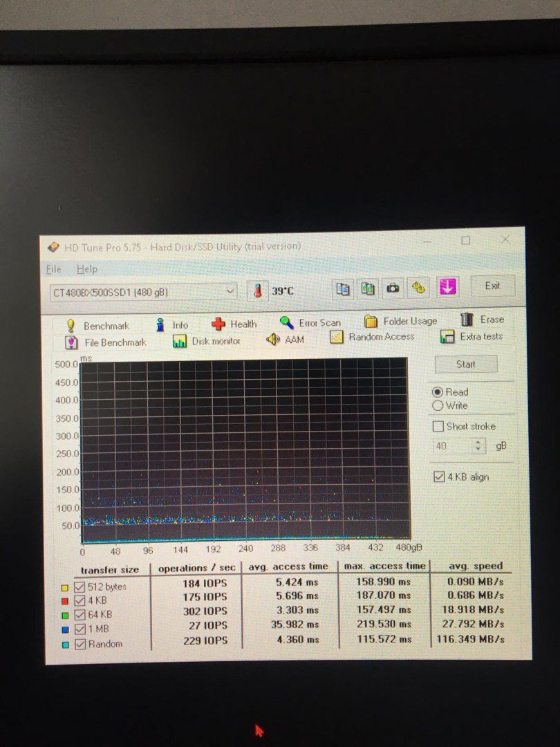The image size is (560, 747).
Task: Open the File Benchmark tab
Action: [x=106, y=342]
